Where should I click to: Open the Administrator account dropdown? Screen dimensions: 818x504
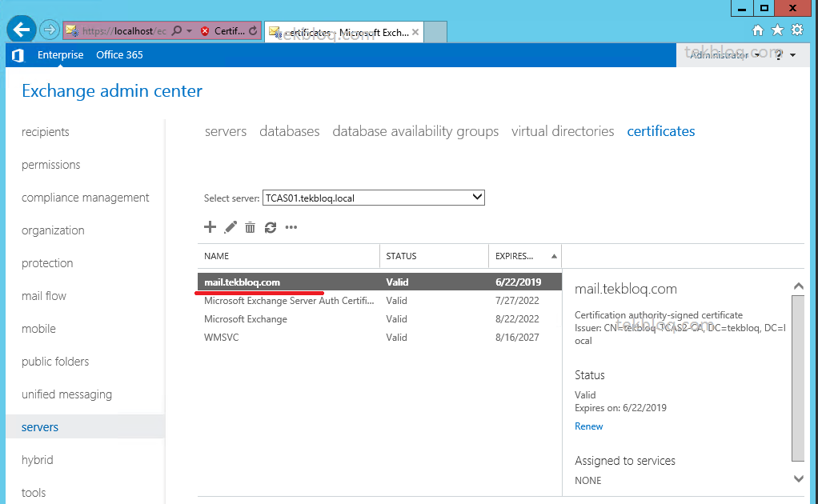(x=724, y=54)
